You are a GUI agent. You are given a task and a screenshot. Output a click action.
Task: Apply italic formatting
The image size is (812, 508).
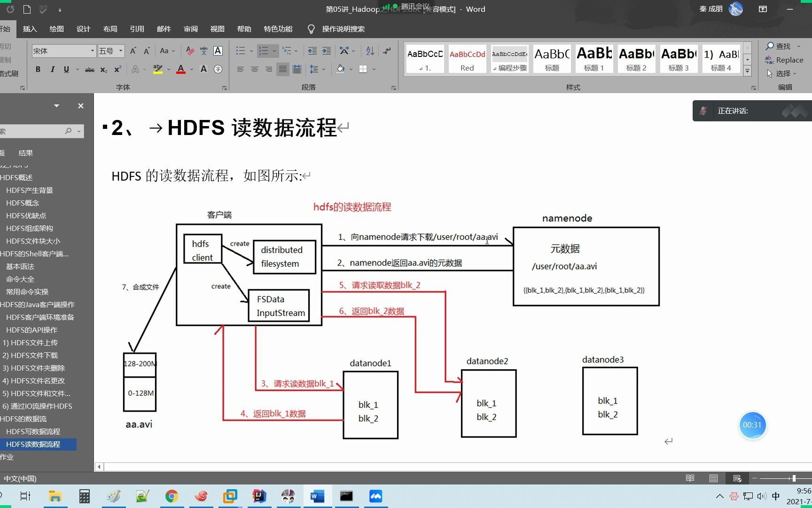(52, 69)
